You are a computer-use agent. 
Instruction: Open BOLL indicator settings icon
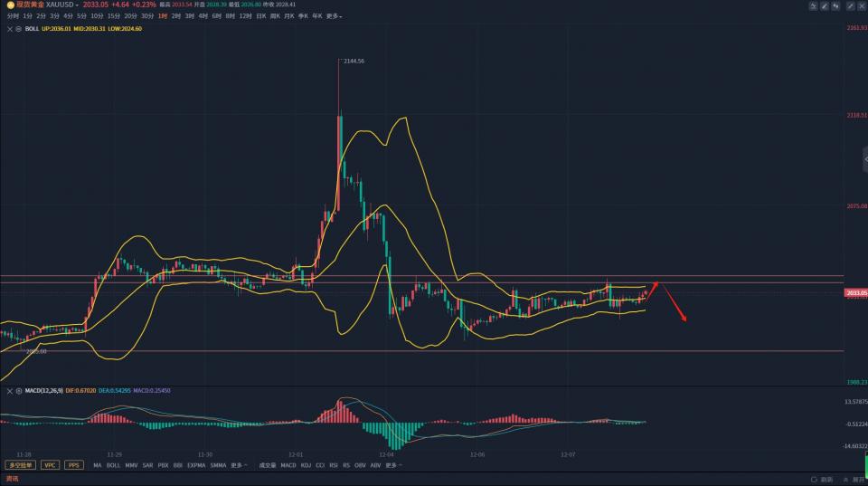tap(18, 29)
